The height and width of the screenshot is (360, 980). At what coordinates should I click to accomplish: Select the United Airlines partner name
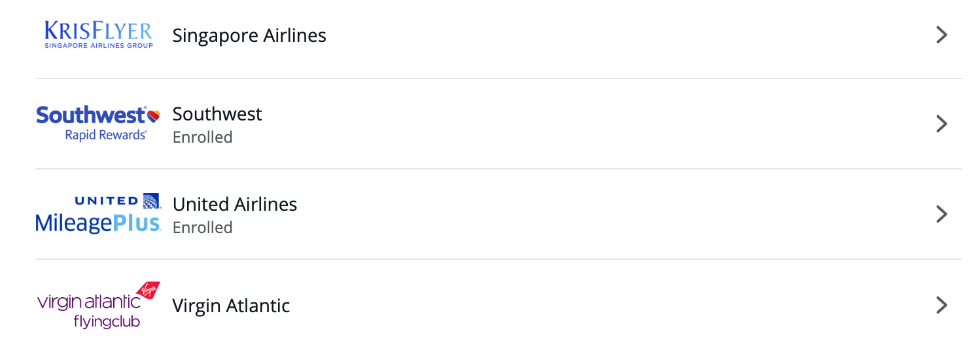[235, 204]
